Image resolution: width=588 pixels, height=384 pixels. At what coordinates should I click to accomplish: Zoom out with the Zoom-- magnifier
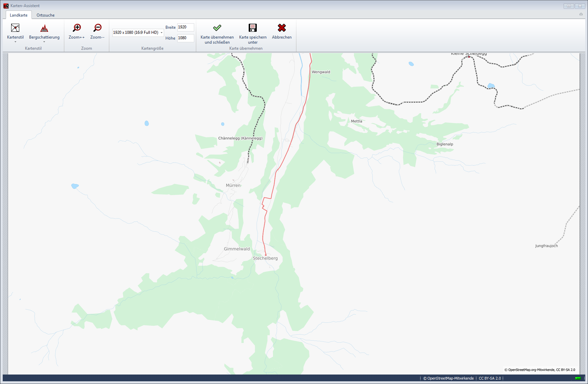click(97, 28)
